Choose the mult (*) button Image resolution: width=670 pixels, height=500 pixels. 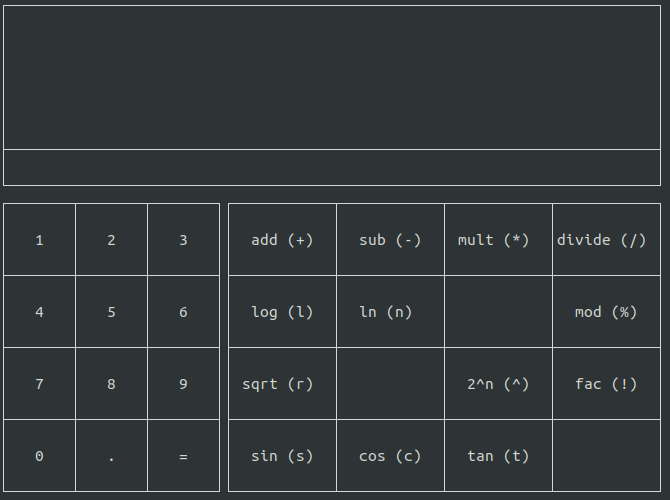(x=498, y=240)
